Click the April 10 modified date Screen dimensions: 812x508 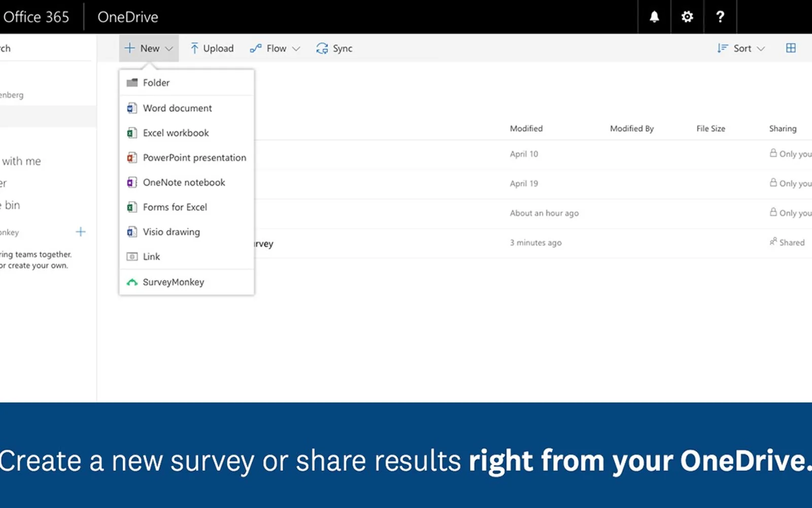click(524, 154)
